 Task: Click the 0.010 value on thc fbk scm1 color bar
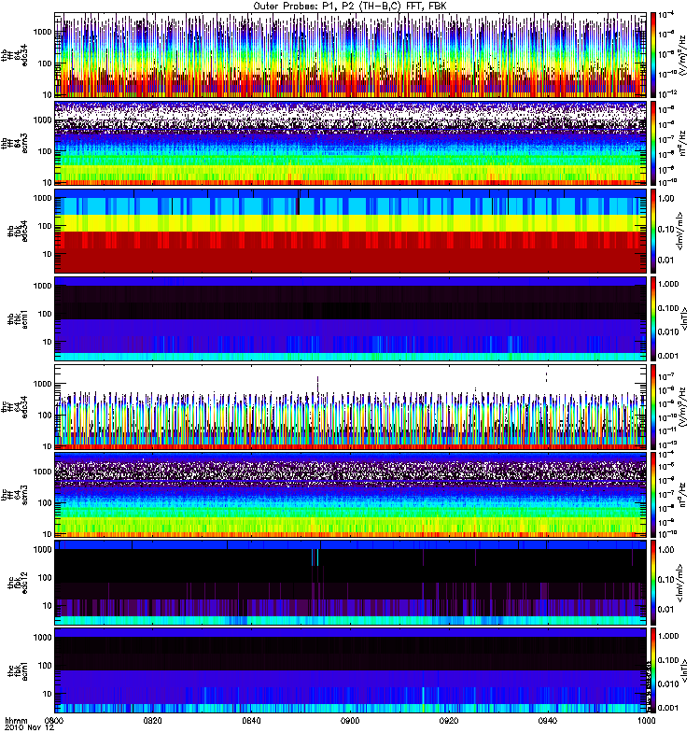coord(667,684)
